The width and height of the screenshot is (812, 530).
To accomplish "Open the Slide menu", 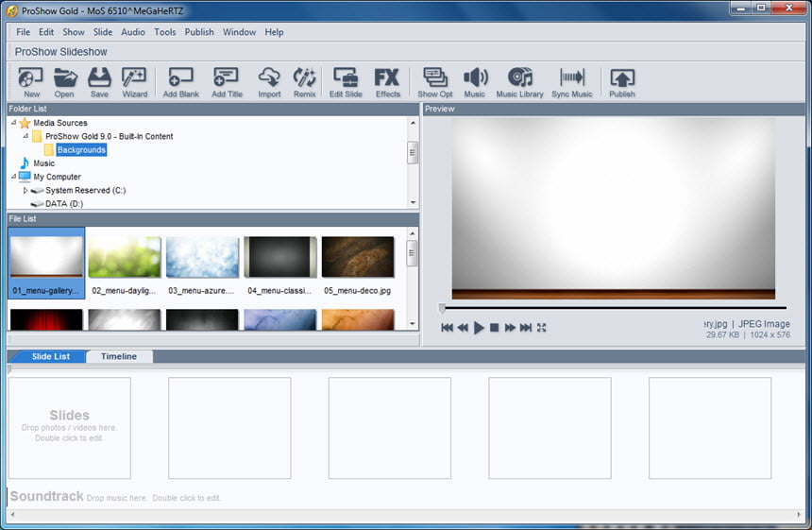I will click(103, 32).
